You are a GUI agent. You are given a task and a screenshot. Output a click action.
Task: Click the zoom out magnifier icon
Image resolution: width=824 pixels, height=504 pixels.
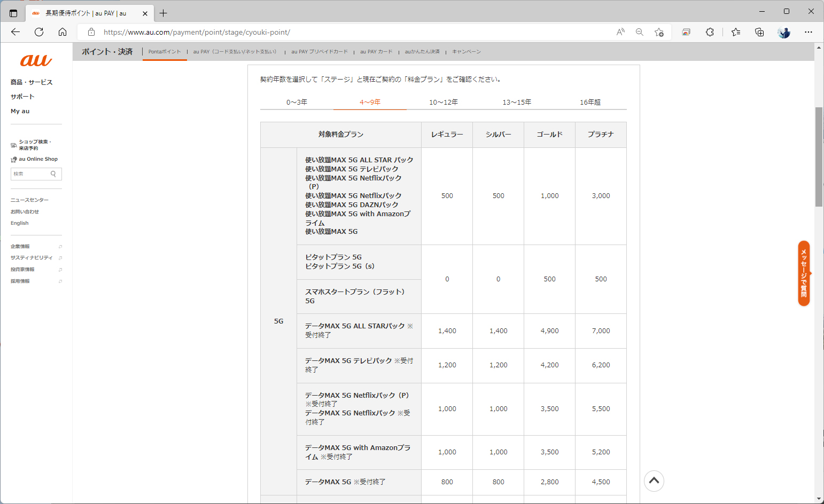[640, 32]
